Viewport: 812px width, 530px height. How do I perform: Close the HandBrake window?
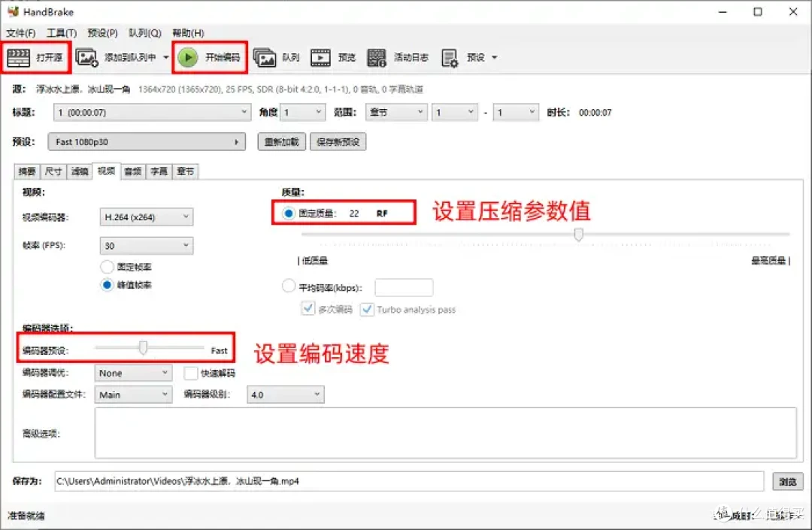click(793, 11)
